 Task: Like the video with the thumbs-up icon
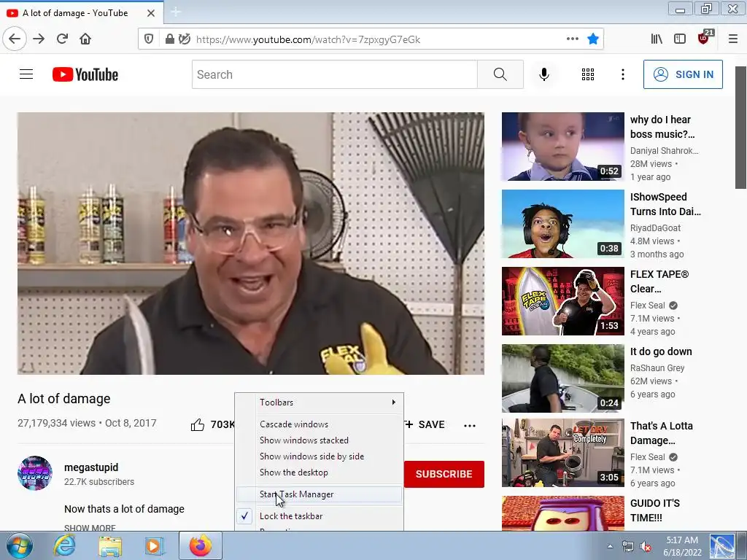pos(198,424)
